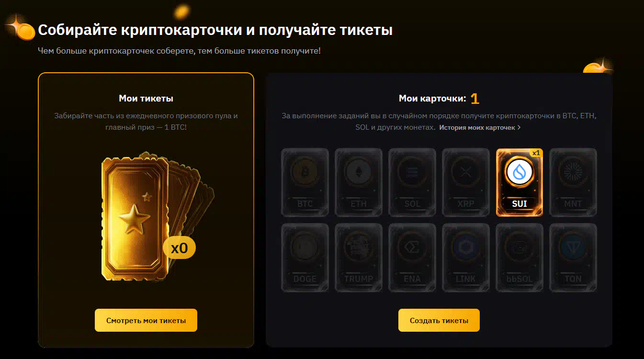Open the История моих карточек link

tap(477, 128)
